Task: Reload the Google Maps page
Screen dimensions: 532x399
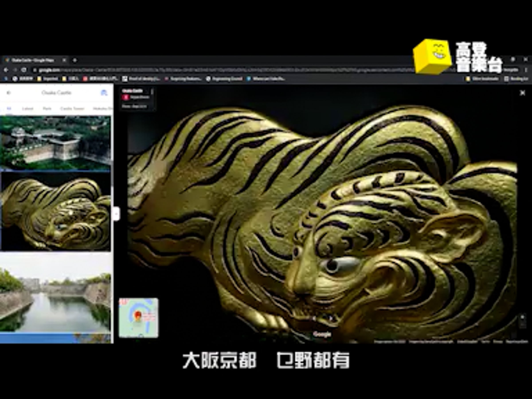Action: (x=23, y=70)
